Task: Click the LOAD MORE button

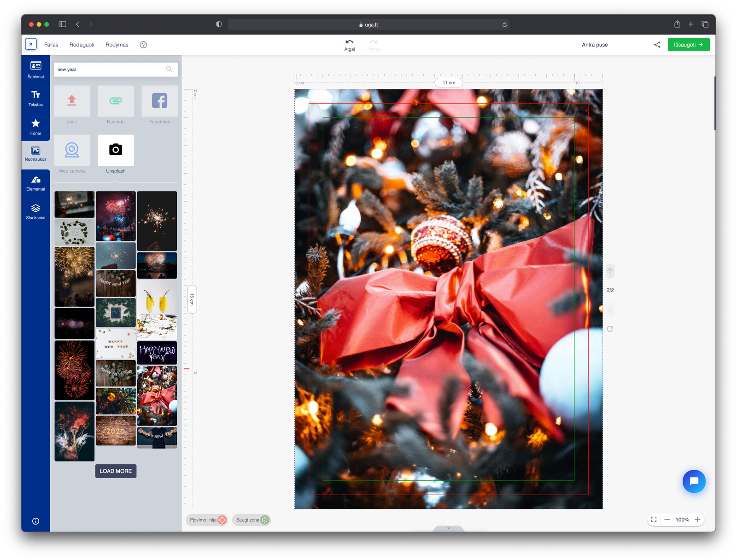Action: point(116,471)
